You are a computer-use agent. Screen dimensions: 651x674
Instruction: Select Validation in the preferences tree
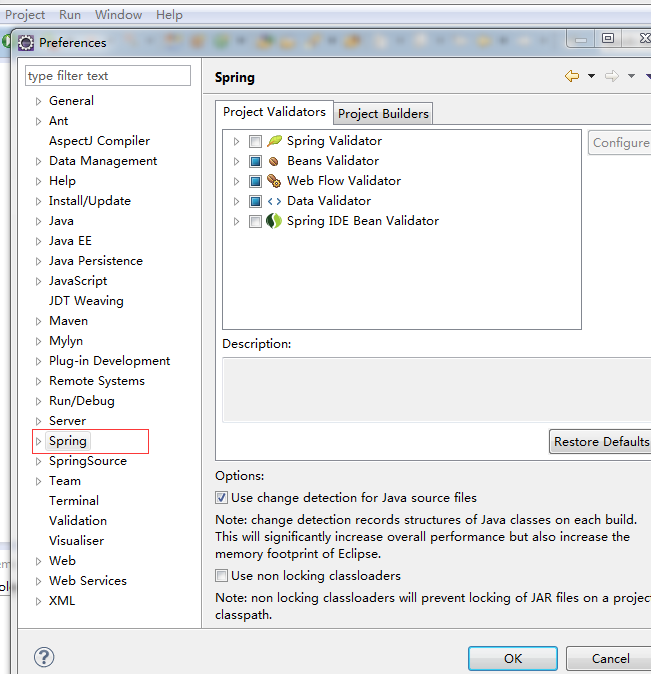(x=78, y=521)
